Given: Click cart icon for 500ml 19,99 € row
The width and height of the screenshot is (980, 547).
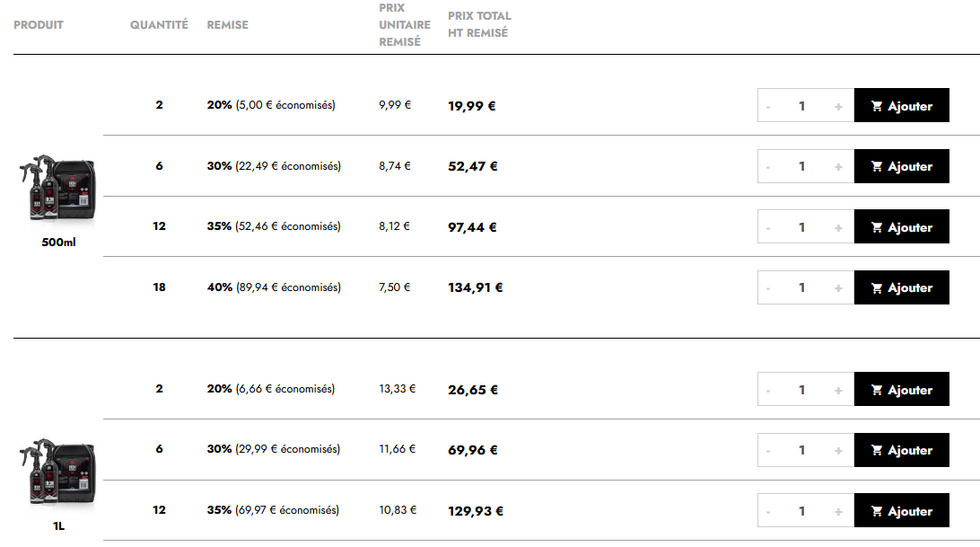Looking at the screenshot, I should (x=877, y=106).
